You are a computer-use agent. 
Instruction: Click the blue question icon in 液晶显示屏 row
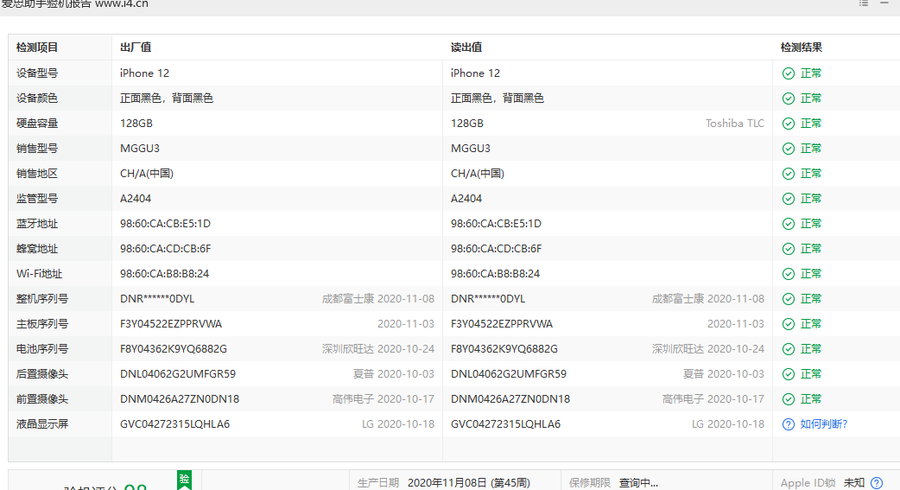pyautogui.click(x=788, y=424)
